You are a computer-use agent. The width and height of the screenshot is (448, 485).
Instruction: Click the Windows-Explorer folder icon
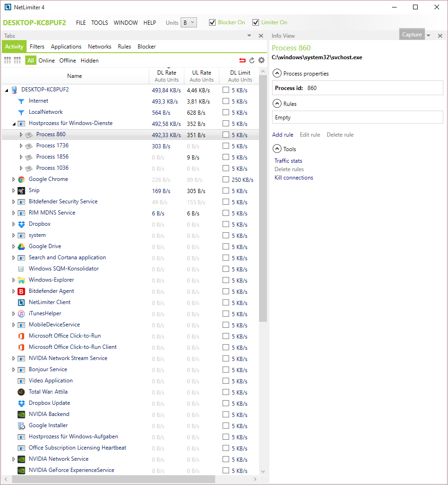(x=21, y=280)
